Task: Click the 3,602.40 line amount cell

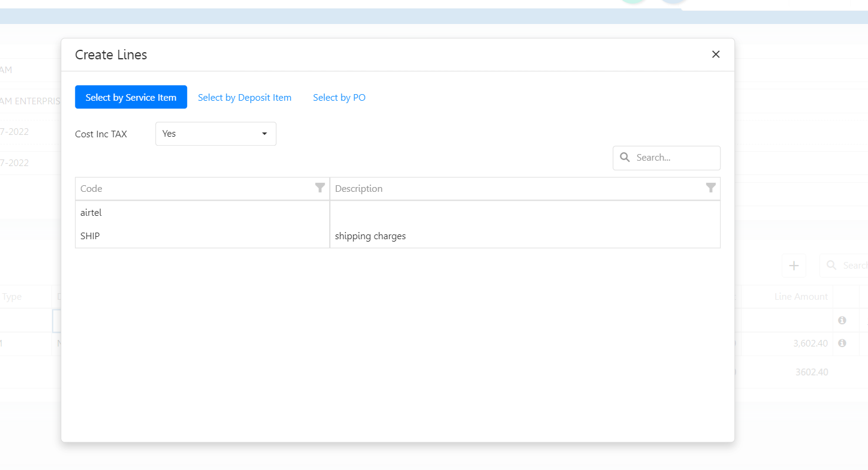Action: point(786,344)
